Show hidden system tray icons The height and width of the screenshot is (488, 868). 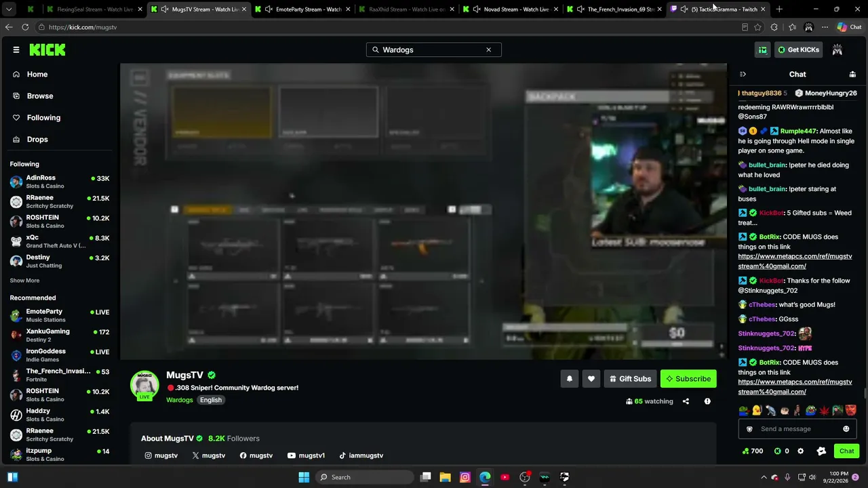[x=764, y=477]
